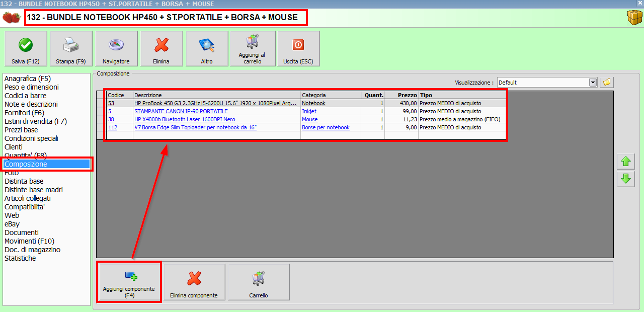Image resolution: width=644 pixels, height=312 pixels.
Task: Print with the Stampa (F9) button
Action: (71, 49)
